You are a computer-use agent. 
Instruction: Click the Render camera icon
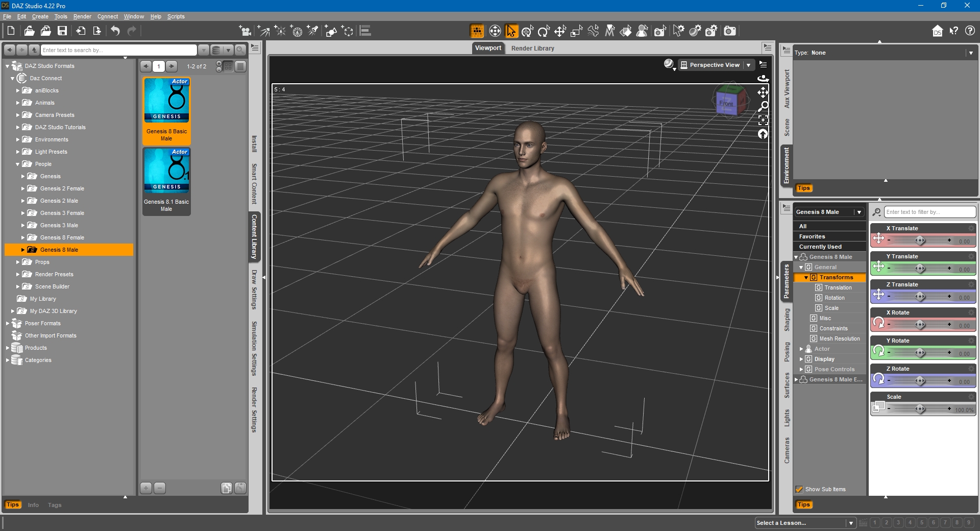[730, 31]
